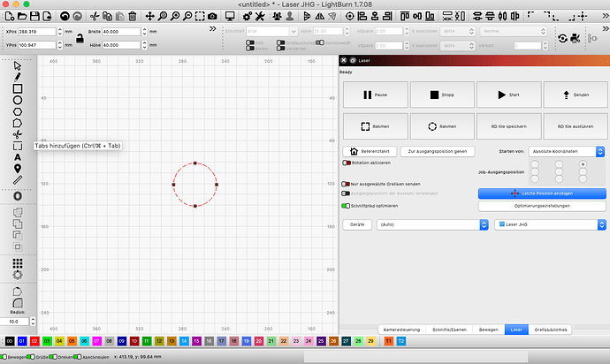
Task: Open settings with the gears icon
Action: 247,16
